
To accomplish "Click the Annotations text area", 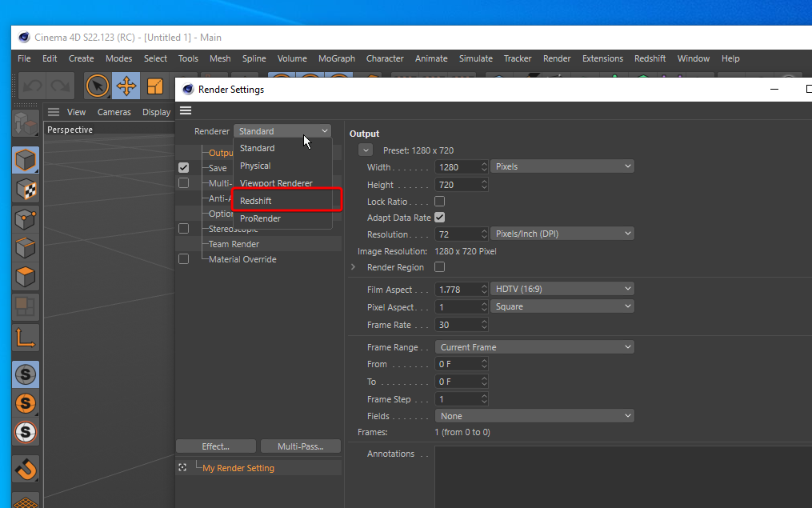I will (x=623, y=477).
